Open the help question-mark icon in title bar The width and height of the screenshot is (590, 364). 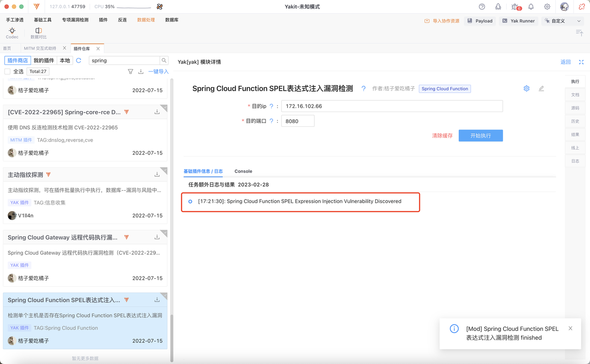click(x=482, y=7)
